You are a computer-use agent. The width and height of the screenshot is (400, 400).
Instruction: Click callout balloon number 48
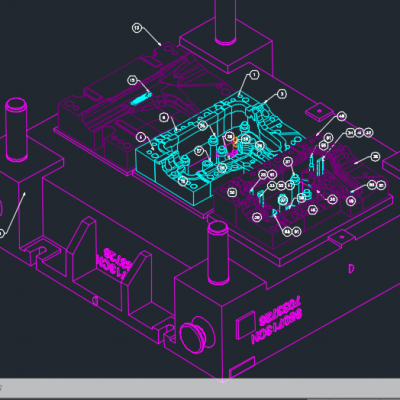point(341,116)
